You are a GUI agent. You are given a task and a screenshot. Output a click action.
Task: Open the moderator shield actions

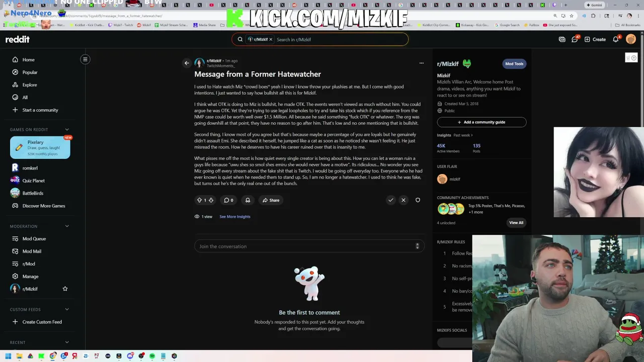(x=418, y=200)
